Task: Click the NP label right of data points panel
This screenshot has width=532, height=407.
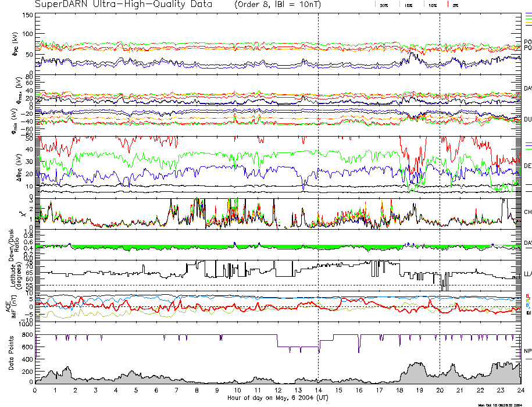Action: (x=527, y=351)
